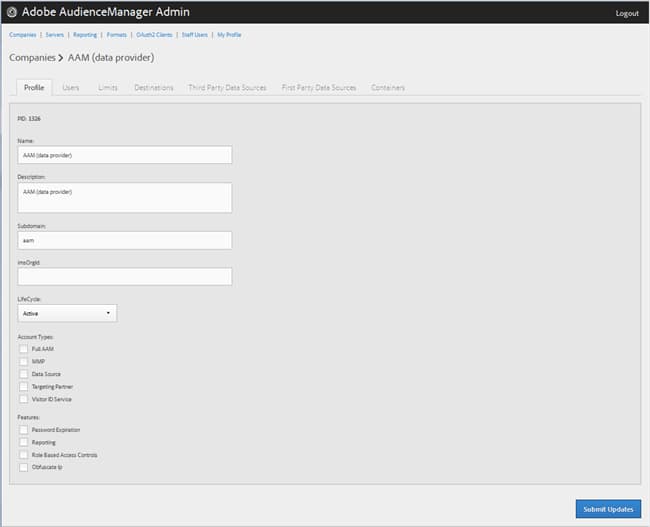Image resolution: width=650 pixels, height=527 pixels.
Task: Go to the Reporting navigation link
Action: (85, 35)
